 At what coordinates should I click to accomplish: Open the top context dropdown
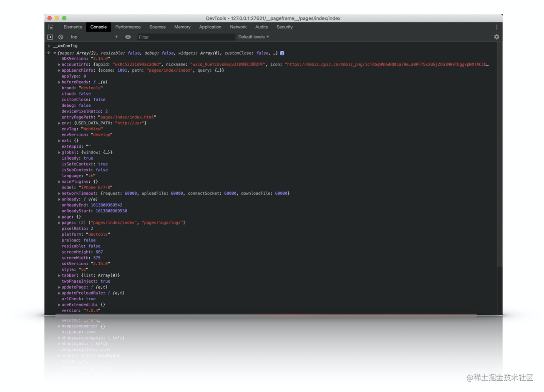(94, 37)
